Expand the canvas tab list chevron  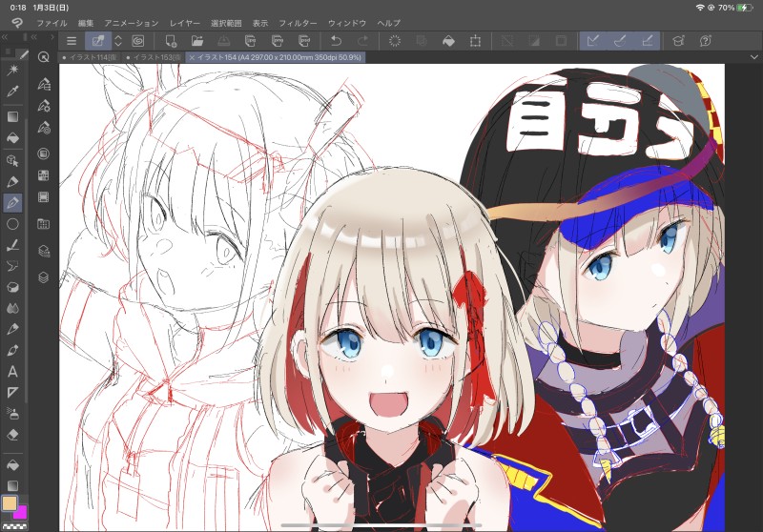point(753,57)
